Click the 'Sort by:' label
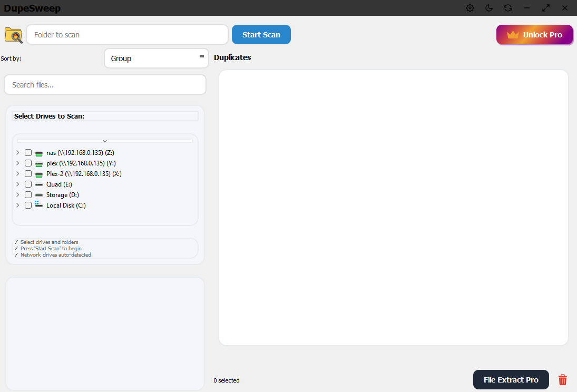 tap(11, 58)
